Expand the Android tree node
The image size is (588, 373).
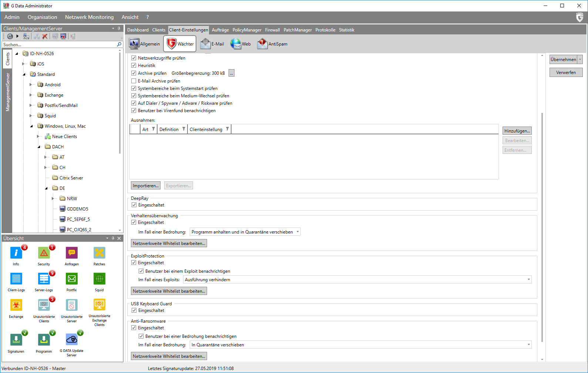click(31, 85)
